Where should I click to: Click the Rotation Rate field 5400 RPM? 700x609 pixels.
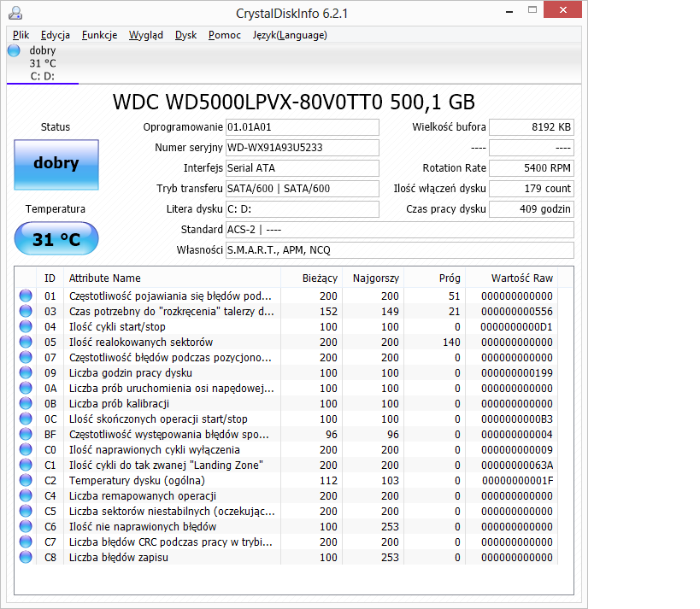532,168
